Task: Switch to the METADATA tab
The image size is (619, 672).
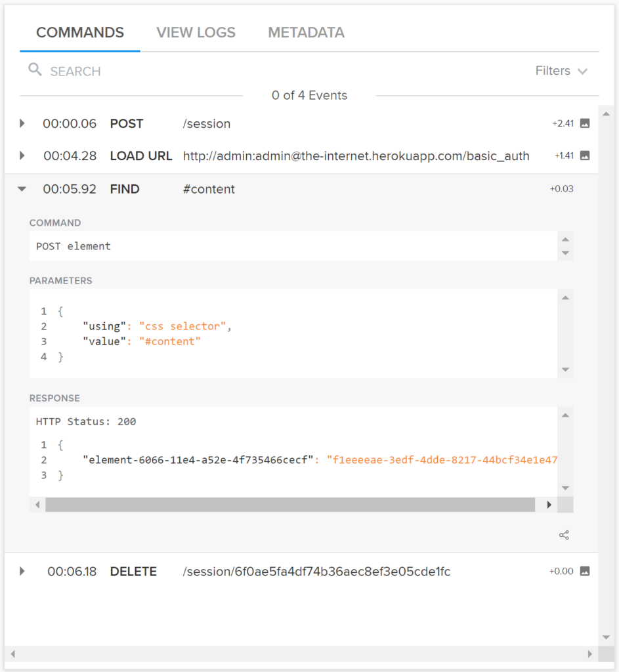Action: click(306, 33)
